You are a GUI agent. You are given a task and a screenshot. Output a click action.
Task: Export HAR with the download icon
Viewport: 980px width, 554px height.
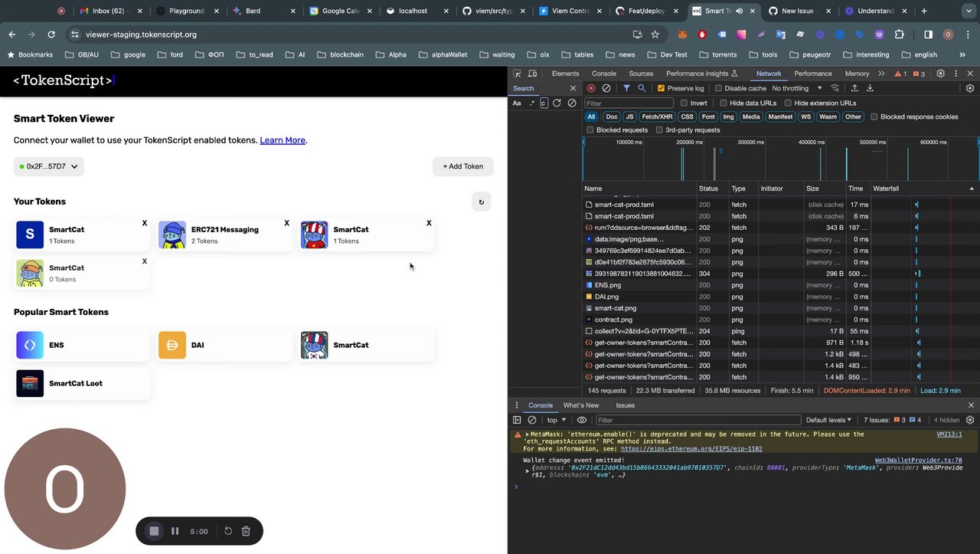(870, 88)
